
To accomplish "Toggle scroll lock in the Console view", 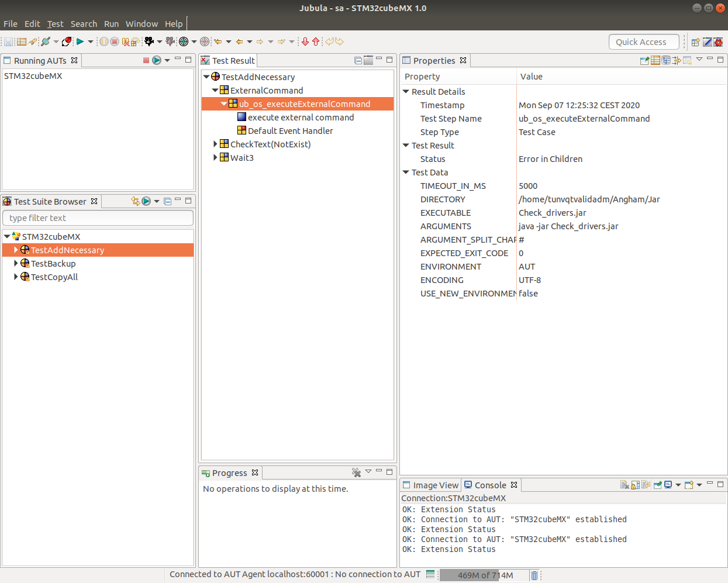I will (x=635, y=485).
